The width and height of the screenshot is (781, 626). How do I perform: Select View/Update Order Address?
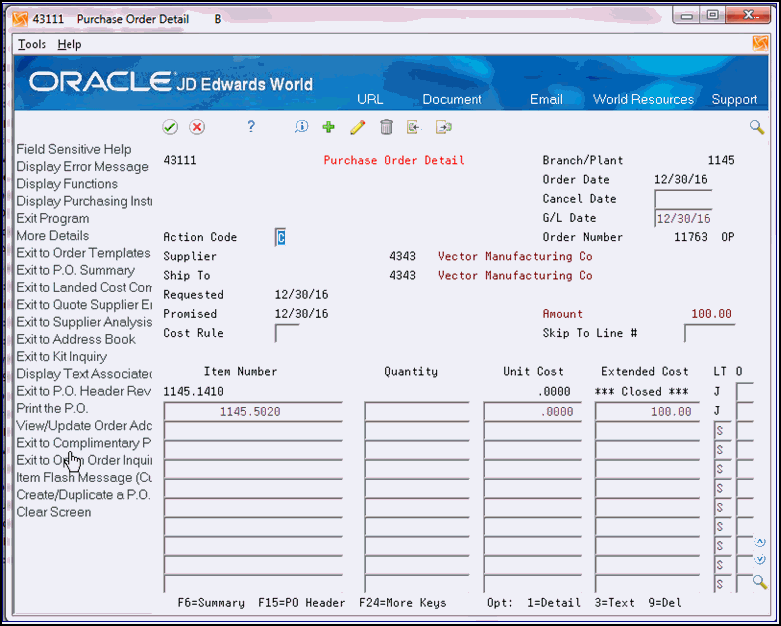tap(84, 426)
